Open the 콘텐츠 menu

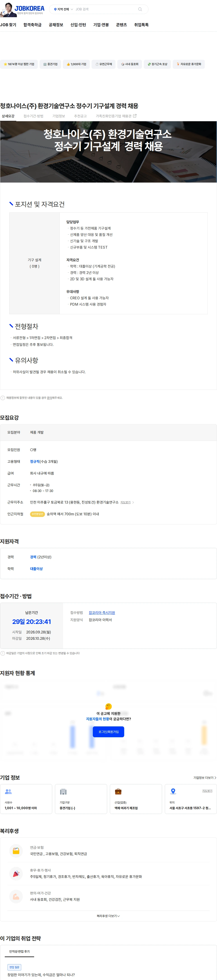[x=122, y=25]
